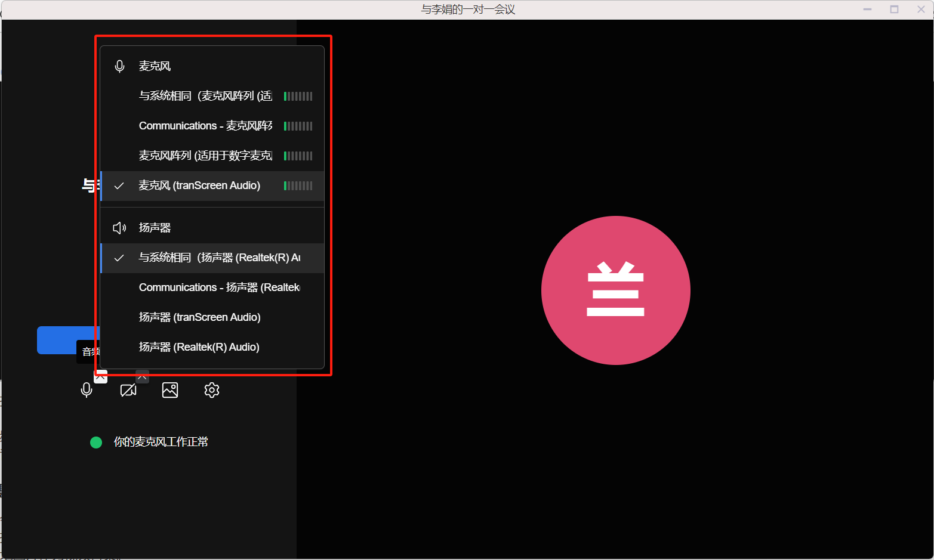934x560 pixels.
Task: Open settings with the gear icon
Action: point(212,390)
